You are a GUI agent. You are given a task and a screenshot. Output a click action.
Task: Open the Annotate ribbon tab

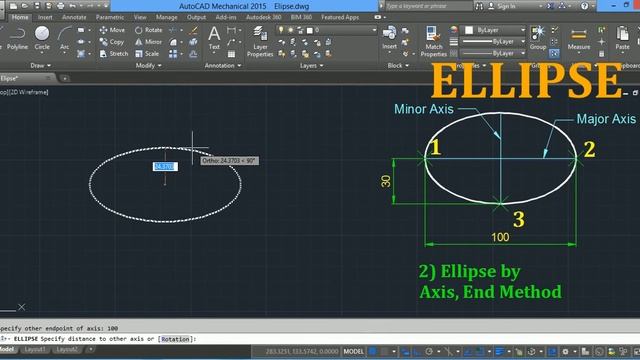click(74, 17)
